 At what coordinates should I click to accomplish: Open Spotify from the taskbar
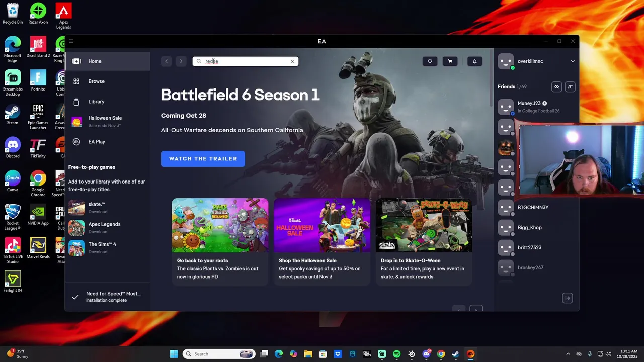point(396,354)
